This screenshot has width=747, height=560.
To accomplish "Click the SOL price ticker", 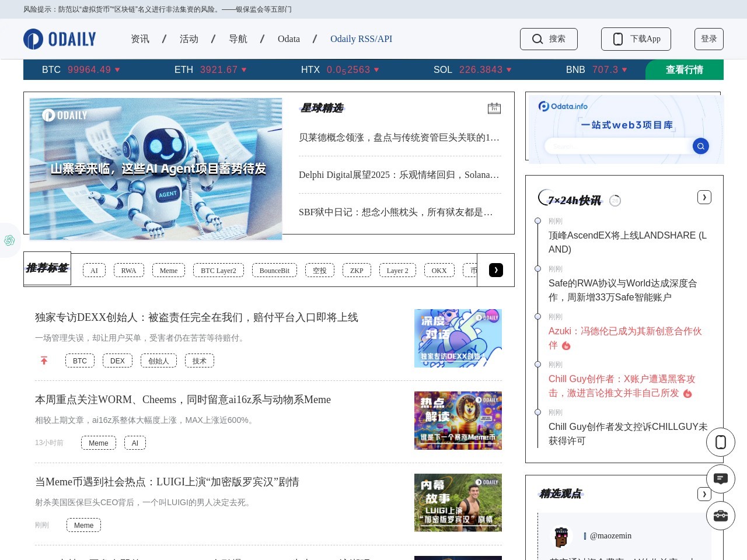I will point(473,69).
